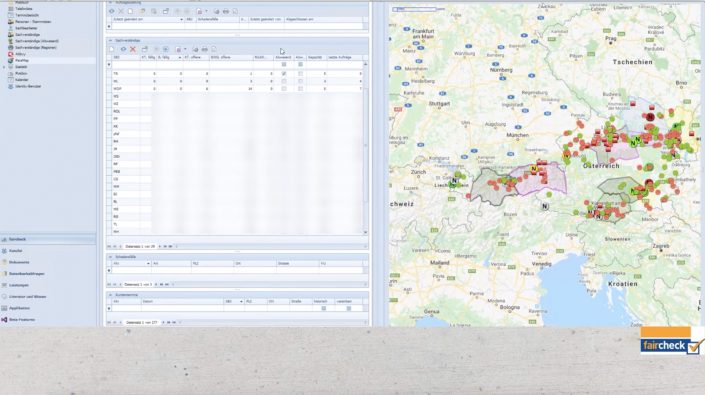Toggle Abwesend filter checkbox in the filter row
Screen dimensions: 705x395
pyautogui.click(x=284, y=65)
